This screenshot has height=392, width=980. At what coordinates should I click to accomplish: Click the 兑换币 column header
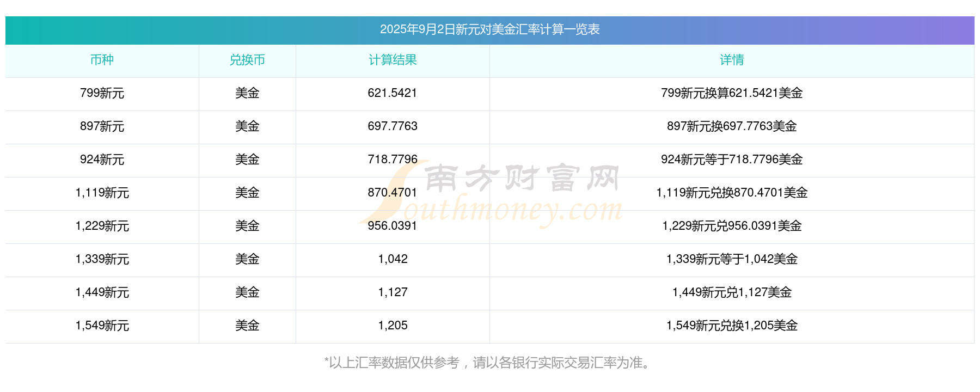coord(247,60)
